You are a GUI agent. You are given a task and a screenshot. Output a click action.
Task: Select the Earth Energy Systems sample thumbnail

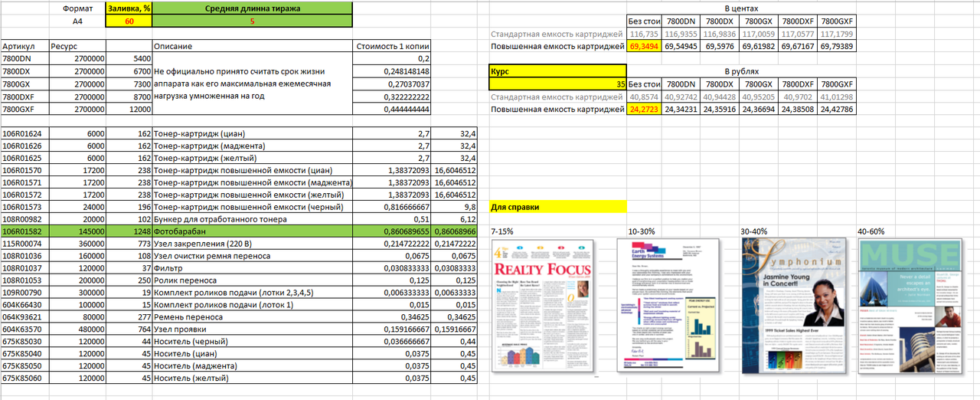(x=669, y=305)
